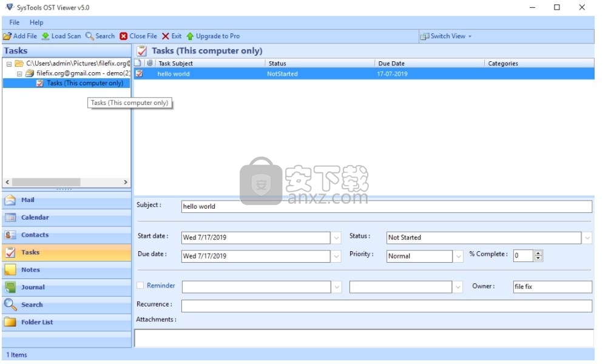Click the Exit X icon in toolbar

[166, 36]
